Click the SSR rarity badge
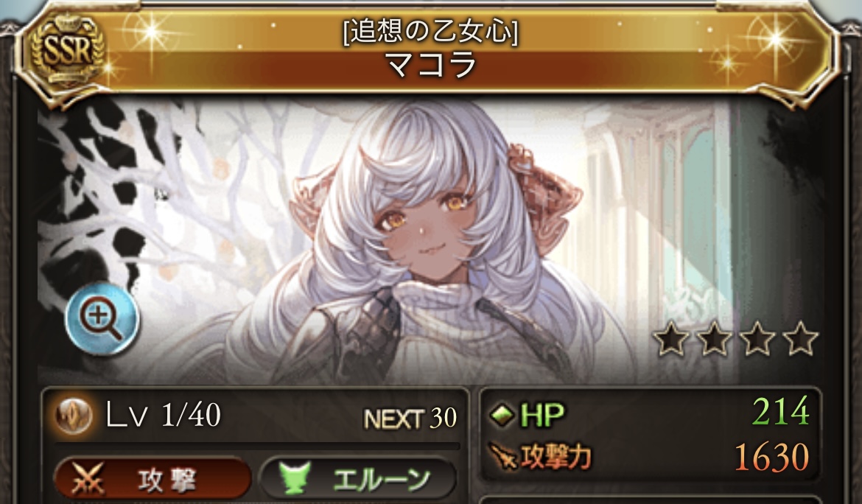The image size is (862, 504). click(67, 51)
